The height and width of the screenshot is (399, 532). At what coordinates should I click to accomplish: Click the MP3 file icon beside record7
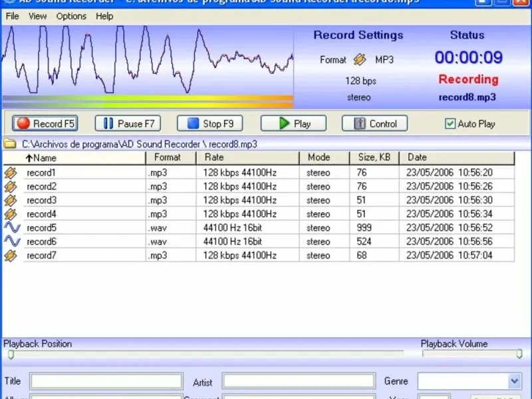(11, 256)
